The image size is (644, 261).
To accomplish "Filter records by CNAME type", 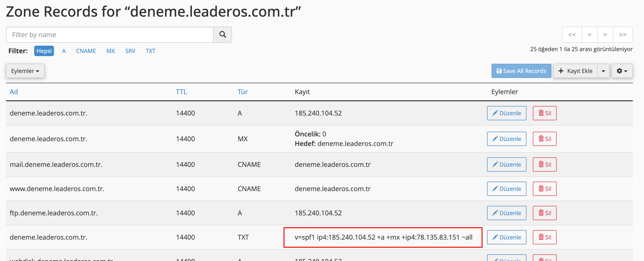I will (x=86, y=51).
